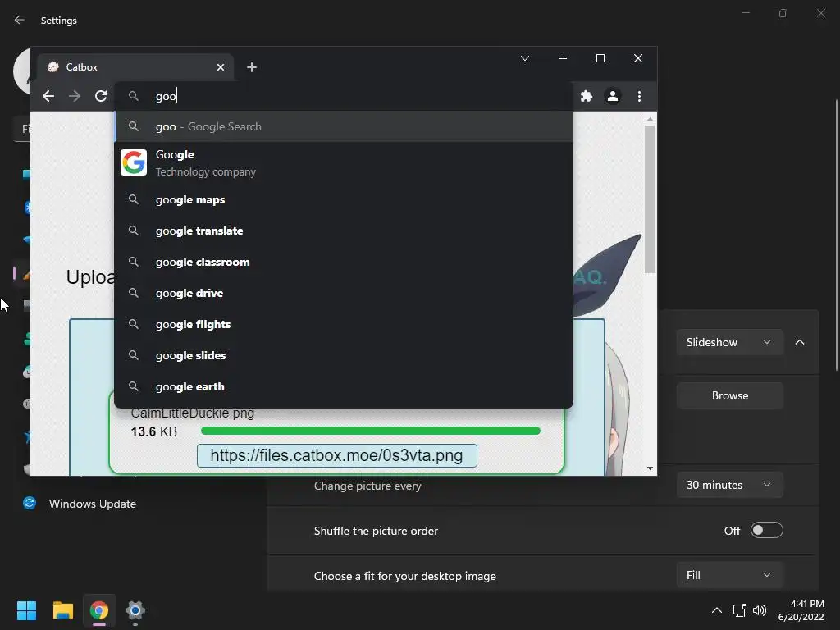Screen dimensions: 840x630
Task: Open Slideshow background dropdown in Settings
Action: [729, 342]
